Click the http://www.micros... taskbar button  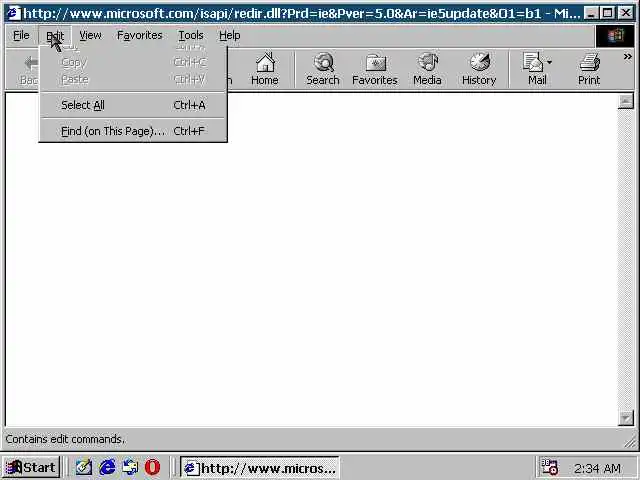[x=260, y=468]
